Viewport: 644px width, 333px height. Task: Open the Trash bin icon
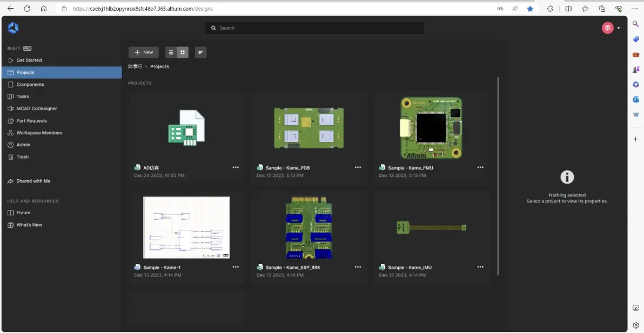(11, 157)
